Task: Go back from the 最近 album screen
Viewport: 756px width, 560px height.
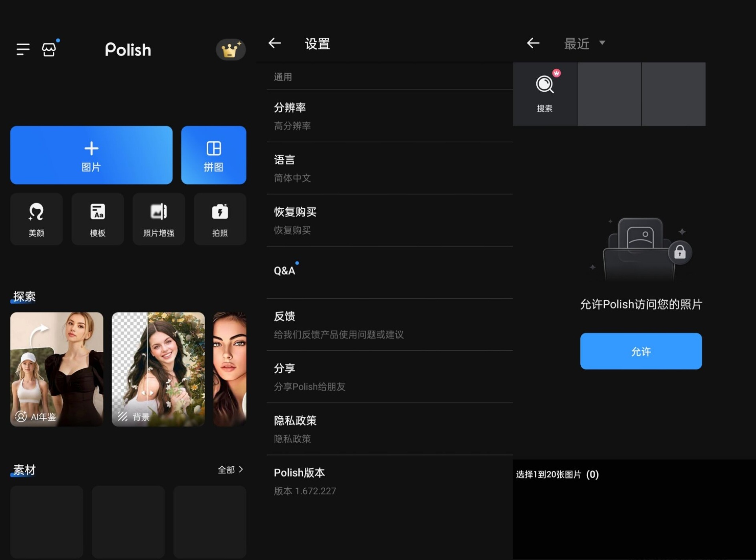Action: (533, 43)
